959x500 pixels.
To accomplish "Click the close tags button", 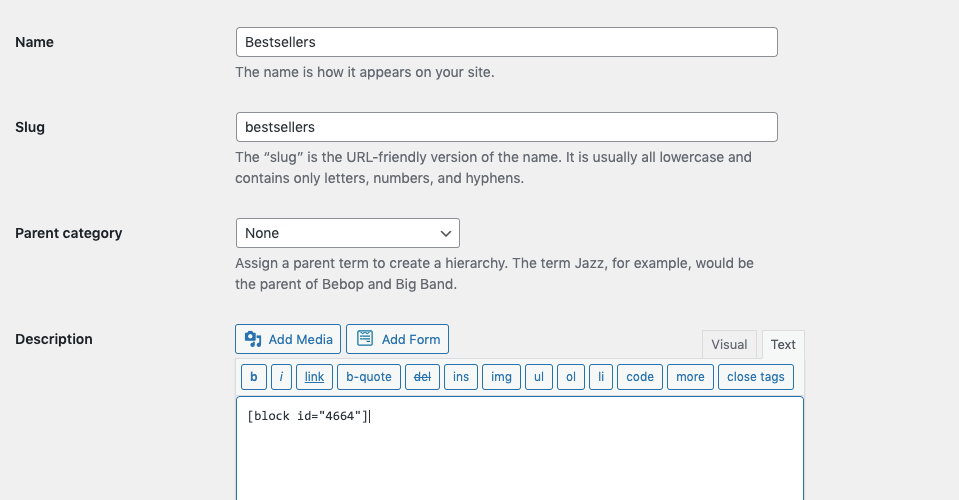I will tap(756, 377).
